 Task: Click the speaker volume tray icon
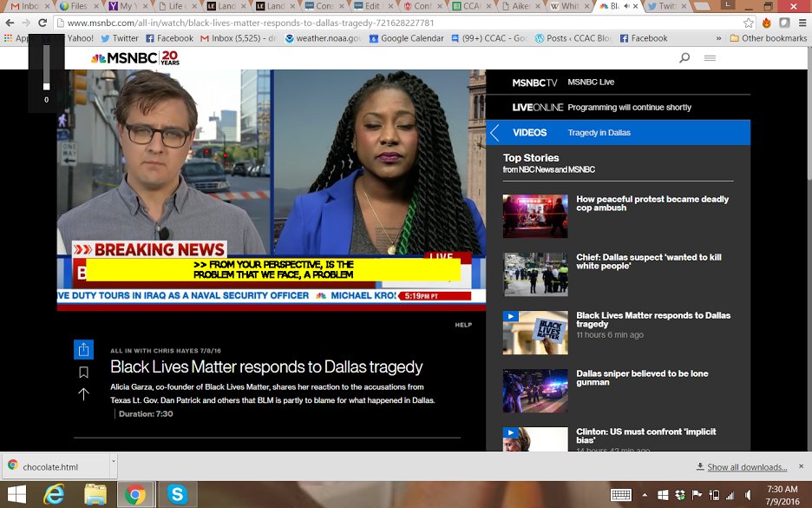tap(747, 495)
